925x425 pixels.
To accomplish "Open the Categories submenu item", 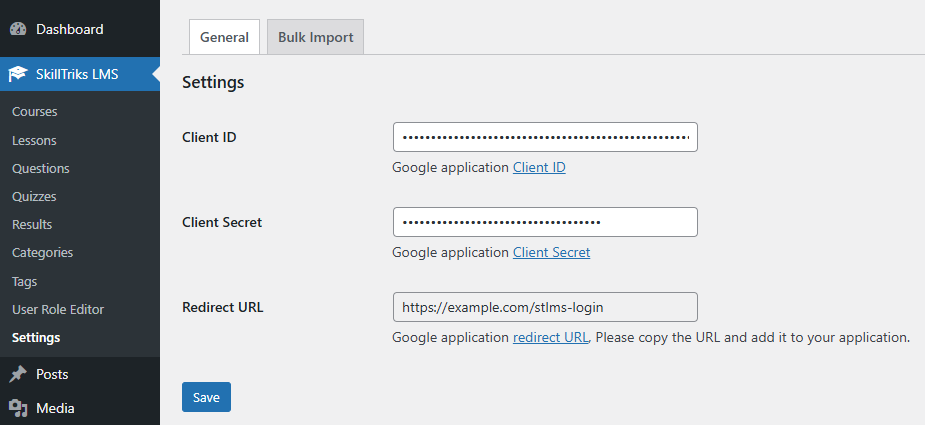I will 42,253.
